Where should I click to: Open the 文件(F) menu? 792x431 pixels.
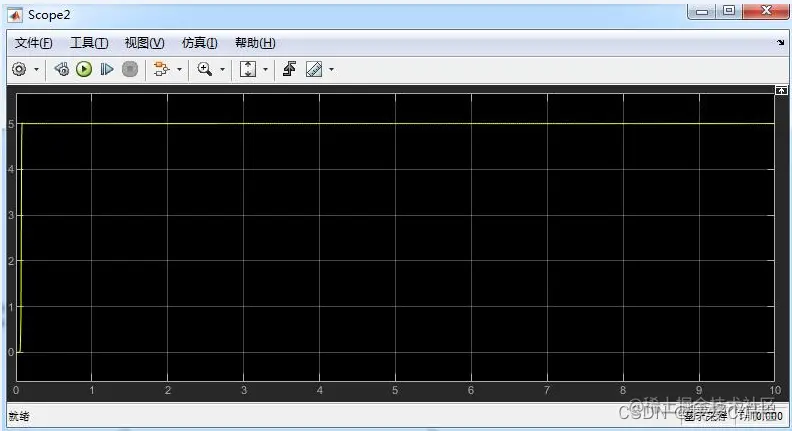(x=33, y=43)
